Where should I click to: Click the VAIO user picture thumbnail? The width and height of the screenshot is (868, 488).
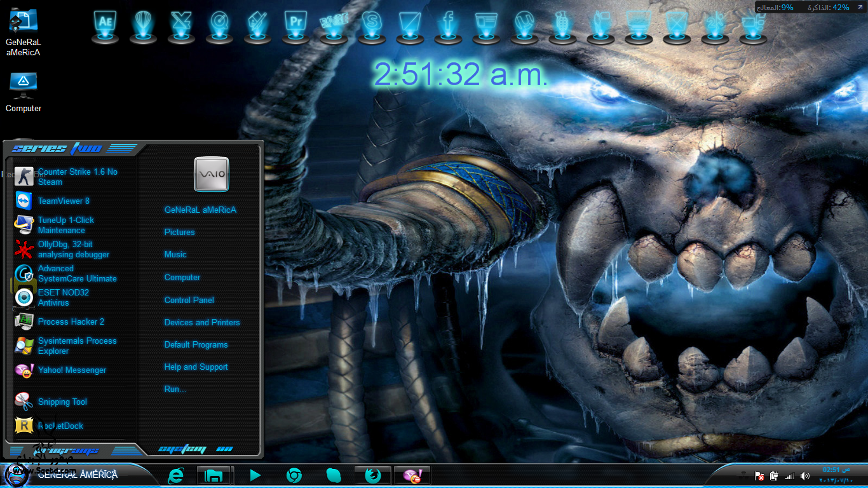point(211,174)
